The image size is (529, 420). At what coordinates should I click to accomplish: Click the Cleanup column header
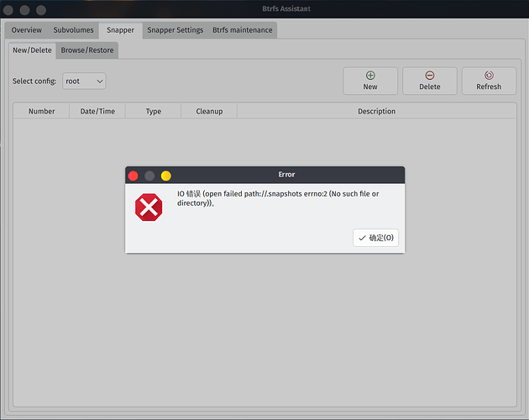point(209,111)
